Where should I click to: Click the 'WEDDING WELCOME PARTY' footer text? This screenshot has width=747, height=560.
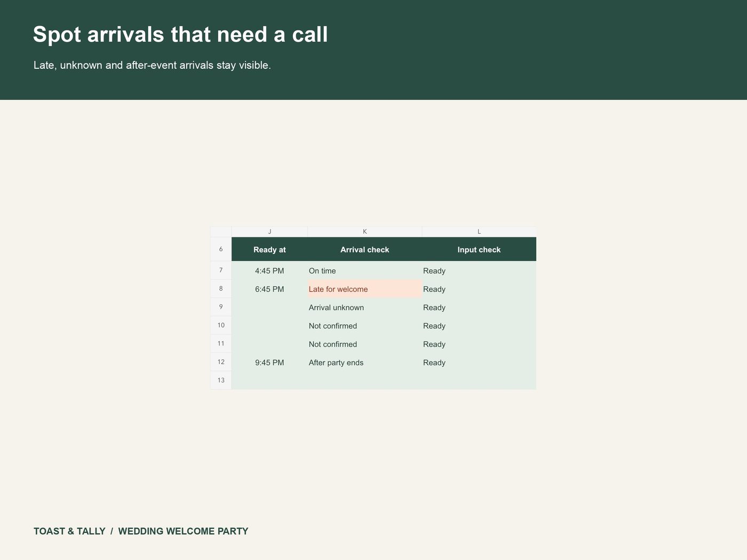coord(183,531)
